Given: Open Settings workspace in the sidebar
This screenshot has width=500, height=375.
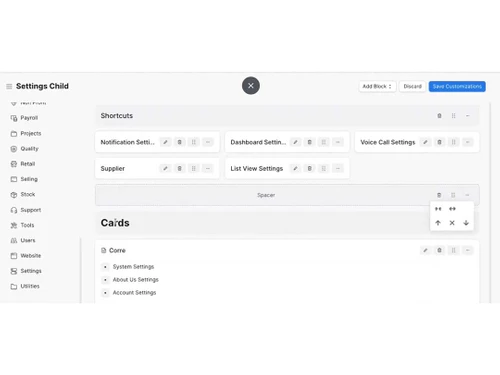Looking at the screenshot, I should click(26, 271).
